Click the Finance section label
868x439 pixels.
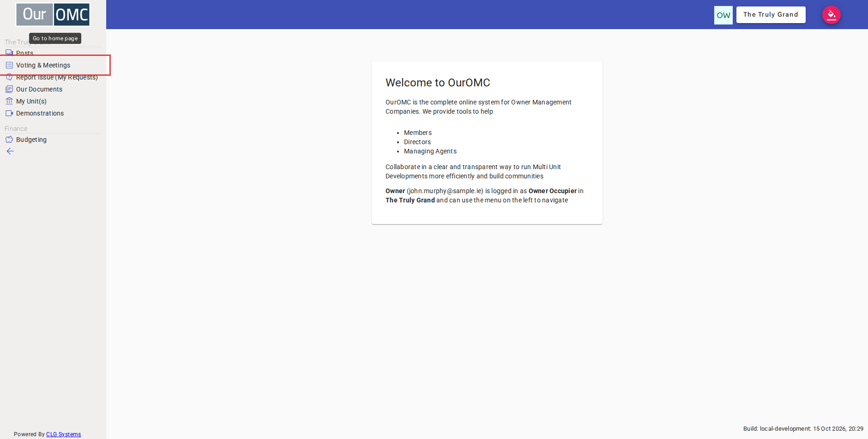click(16, 128)
